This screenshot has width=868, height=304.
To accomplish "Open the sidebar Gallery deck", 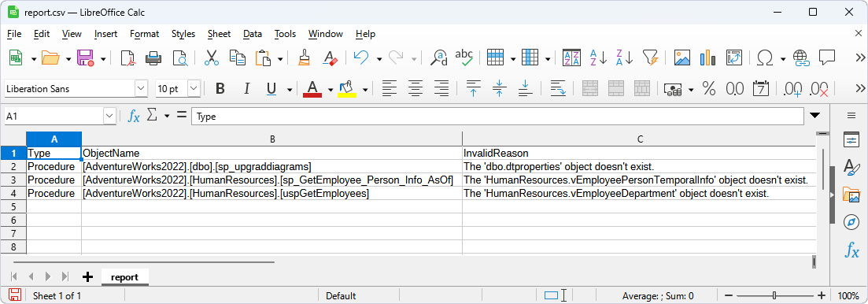I will pos(851,195).
